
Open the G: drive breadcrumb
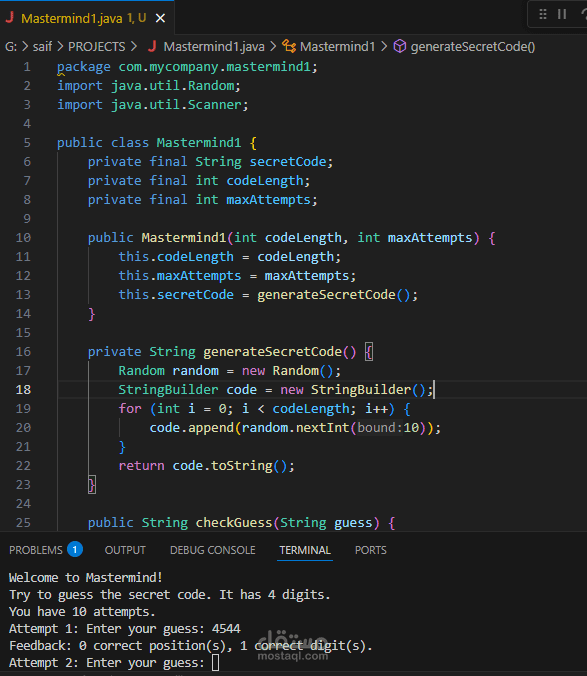[x=11, y=47]
